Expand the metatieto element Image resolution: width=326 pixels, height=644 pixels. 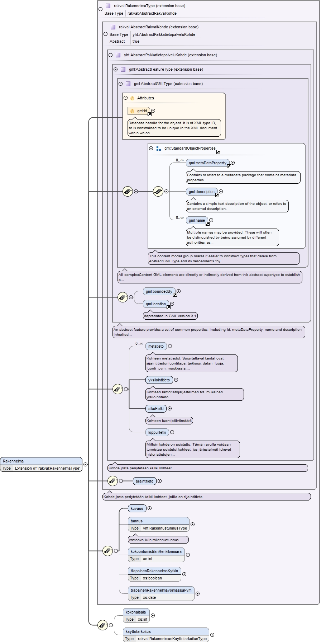coord(170,346)
